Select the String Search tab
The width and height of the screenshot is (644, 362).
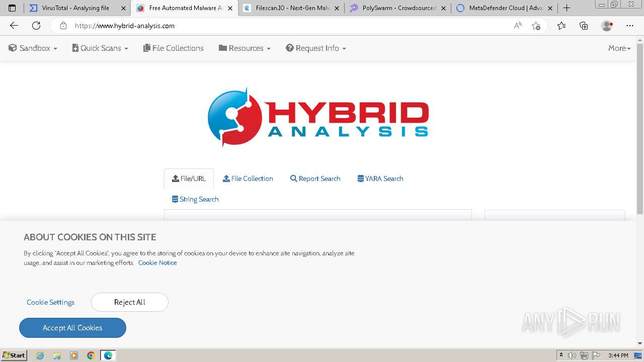pyautogui.click(x=195, y=199)
